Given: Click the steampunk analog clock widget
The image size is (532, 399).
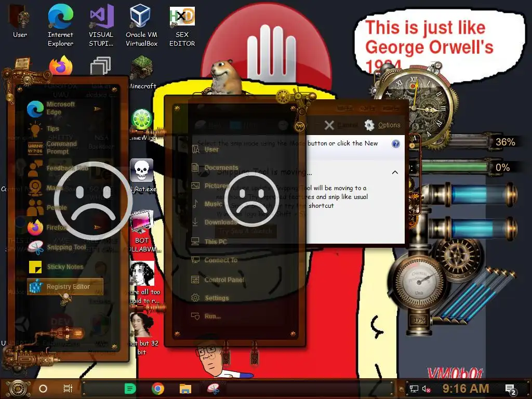Looking at the screenshot, I should 415,109.
